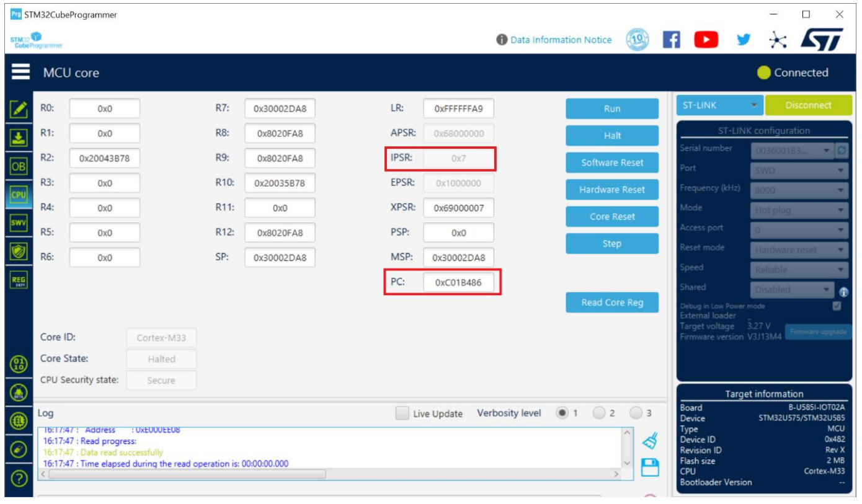Open the REG registers sidebar icon
This screenshot has width=862, height=504.
click(x=19, y=281)
